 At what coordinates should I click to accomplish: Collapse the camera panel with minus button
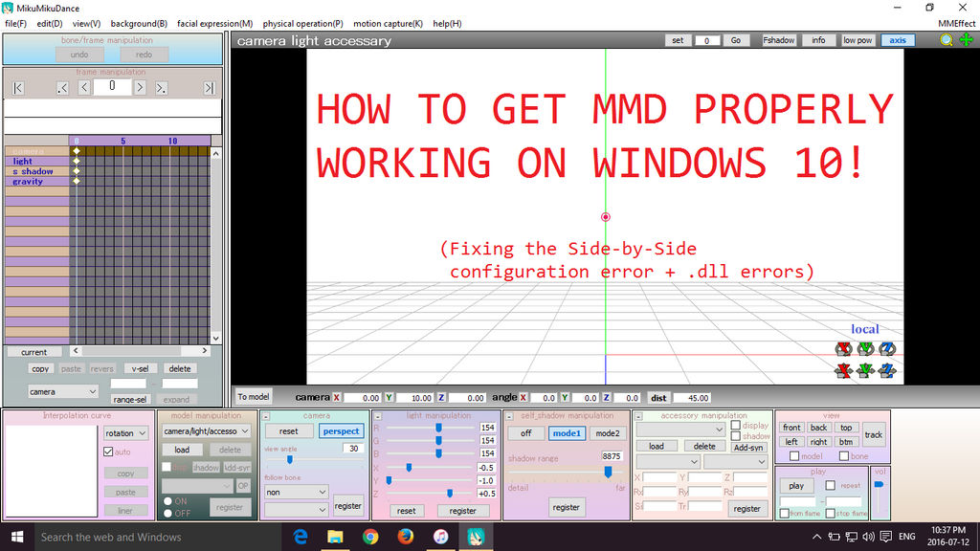pyautogui.click(x=266, y=416)
